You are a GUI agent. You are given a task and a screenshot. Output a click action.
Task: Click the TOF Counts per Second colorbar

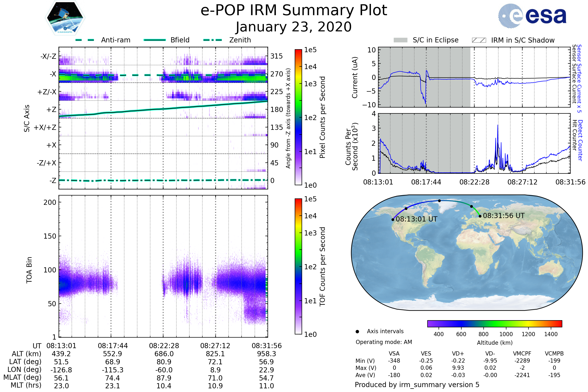298,266
